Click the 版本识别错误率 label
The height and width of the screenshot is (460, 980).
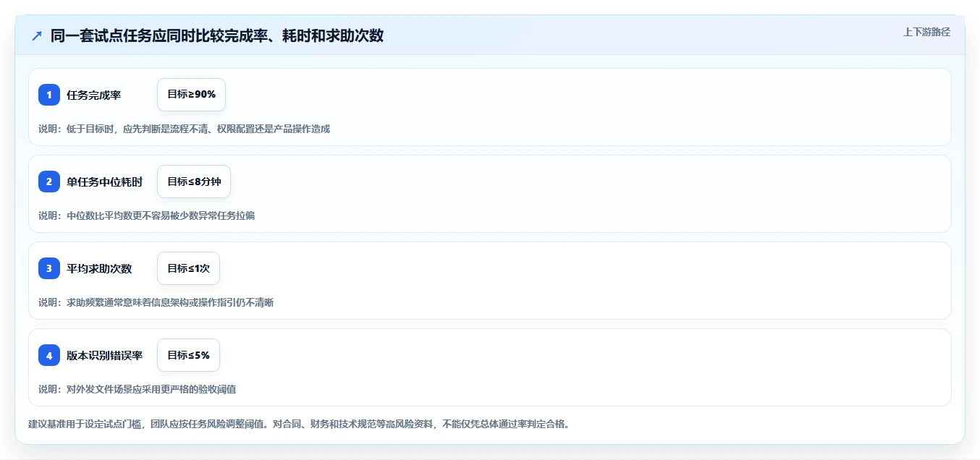pos(104,355)
